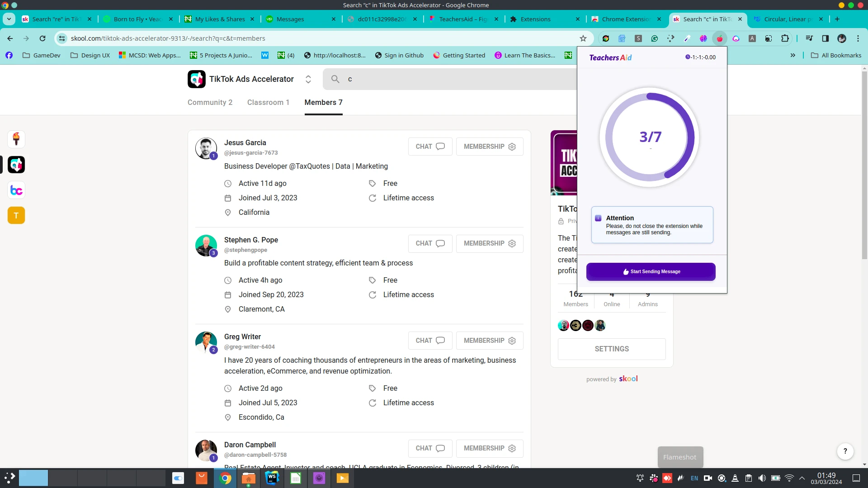Click the search magnifier icon in Skool search bar
The height and width of the screenshot is (488, 868).
point(335,79)
